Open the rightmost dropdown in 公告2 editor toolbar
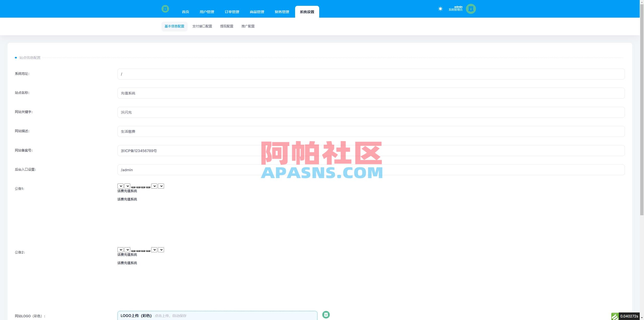Viewport: 644px width, 320px height. point(161,250)
